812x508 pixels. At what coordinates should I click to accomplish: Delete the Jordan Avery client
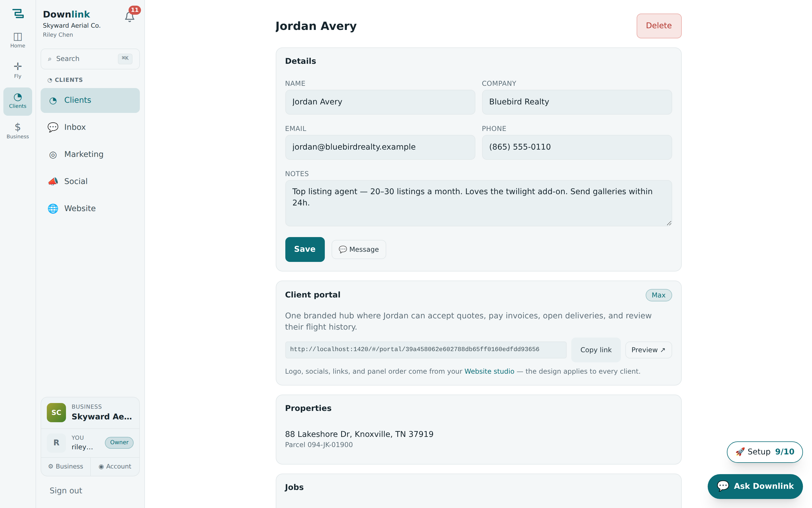pyautogui.click(x=659, y=26)
